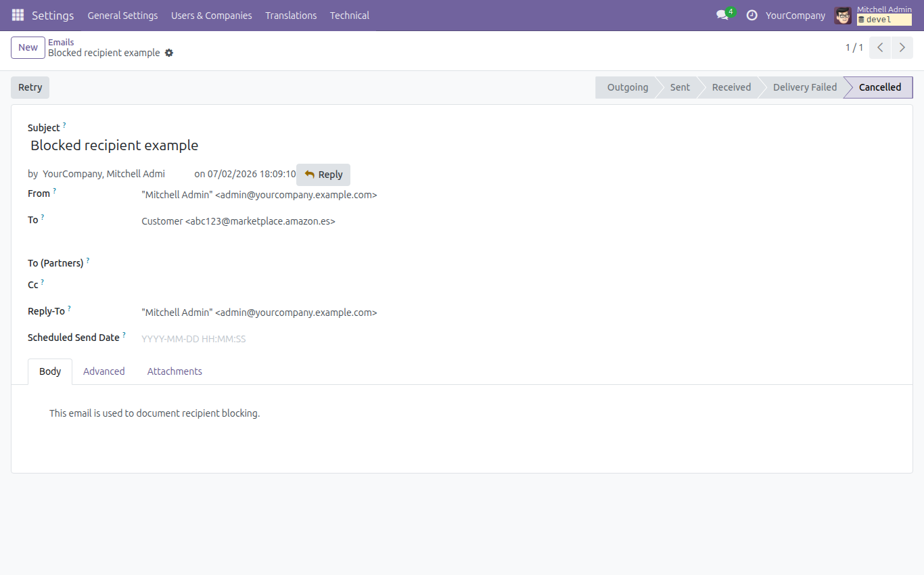
Task: Go to previous record arrow
Action: click(880, 47)
